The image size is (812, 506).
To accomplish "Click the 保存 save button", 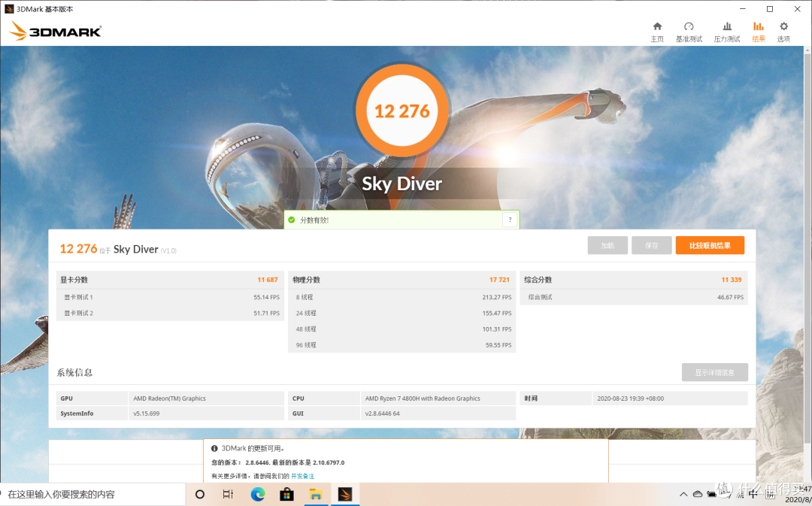I will pos(651,246).
